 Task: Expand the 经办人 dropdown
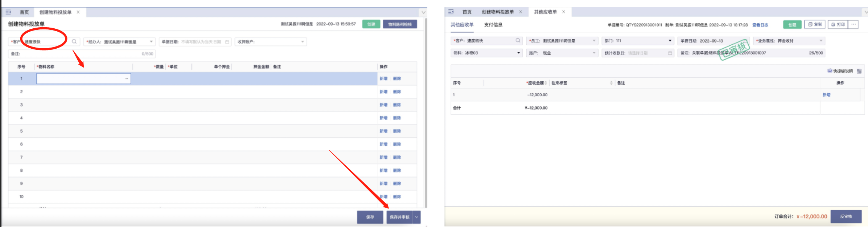pos(151,42)
